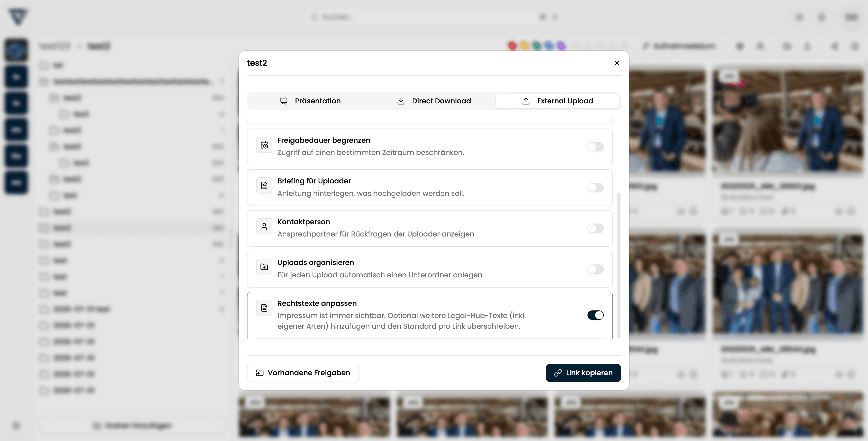Switch to the Präsentation tab

310,101
